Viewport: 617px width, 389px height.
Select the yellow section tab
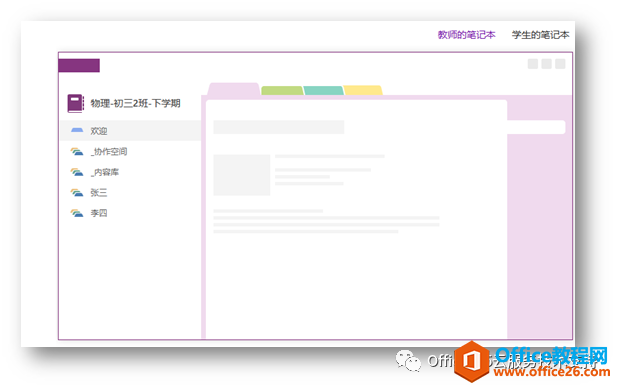(x=363, y=90)
